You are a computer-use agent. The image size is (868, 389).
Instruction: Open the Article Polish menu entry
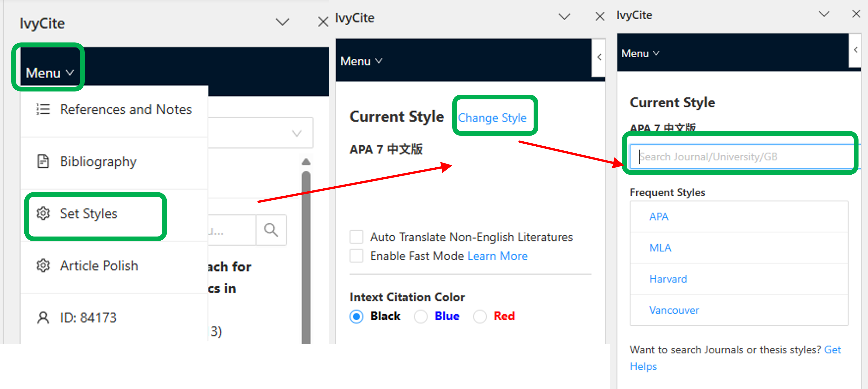[114, 266]
